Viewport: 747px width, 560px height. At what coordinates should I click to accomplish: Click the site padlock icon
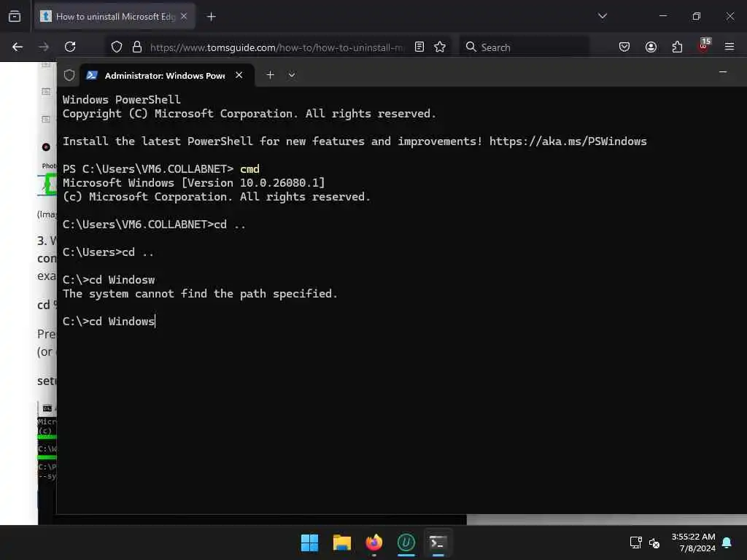click(x=137, y=47)
